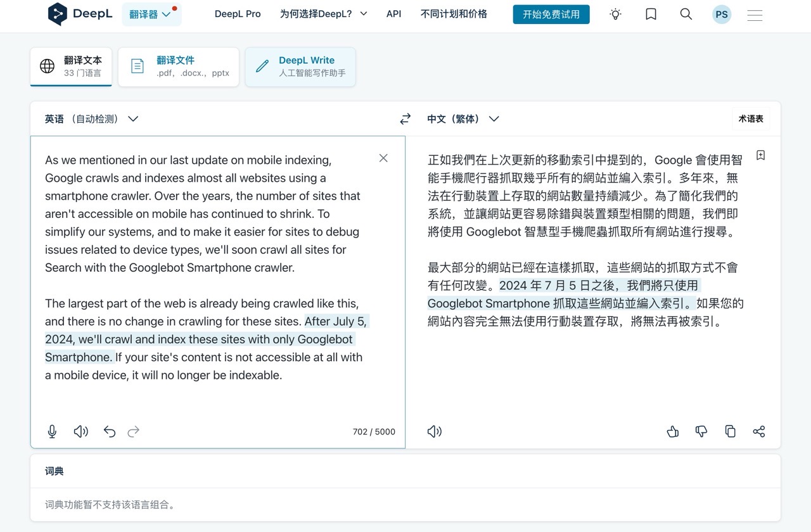
Task: Click the 词典 section heading
Action: 54,471
